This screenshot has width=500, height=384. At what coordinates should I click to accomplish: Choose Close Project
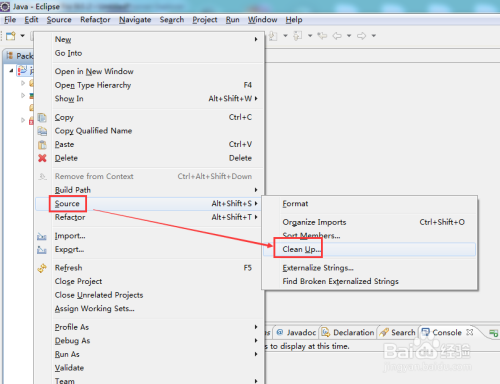[148, 281]
